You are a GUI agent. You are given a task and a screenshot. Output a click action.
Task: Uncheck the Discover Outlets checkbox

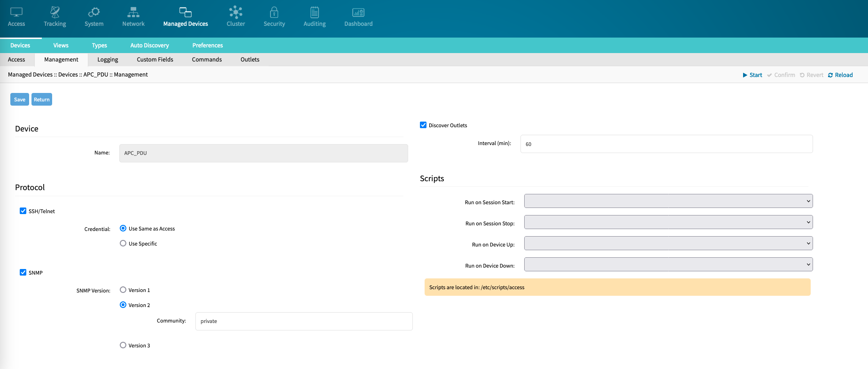pos(423,125)
